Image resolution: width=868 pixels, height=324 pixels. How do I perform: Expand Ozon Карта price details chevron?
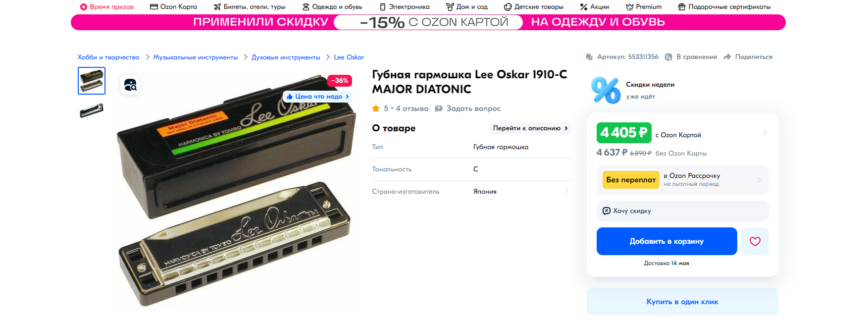coord(765,133)
